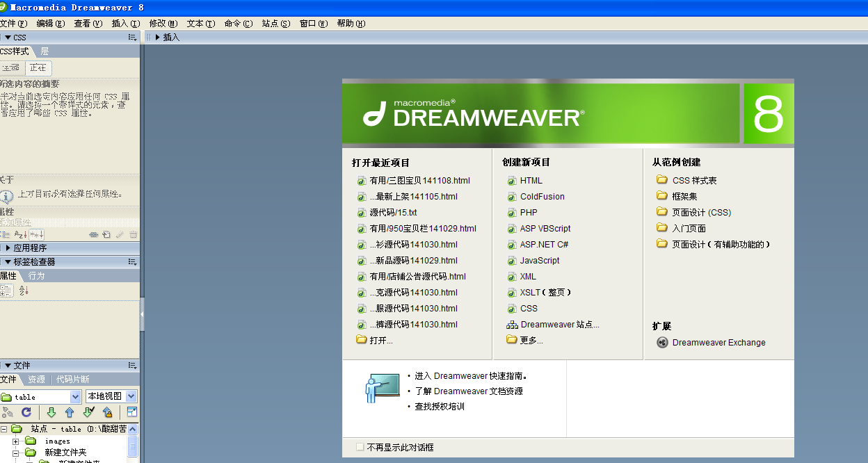
Task: Click the show list view A-Z icon in CSS panel
Action: tap(21, 235)
